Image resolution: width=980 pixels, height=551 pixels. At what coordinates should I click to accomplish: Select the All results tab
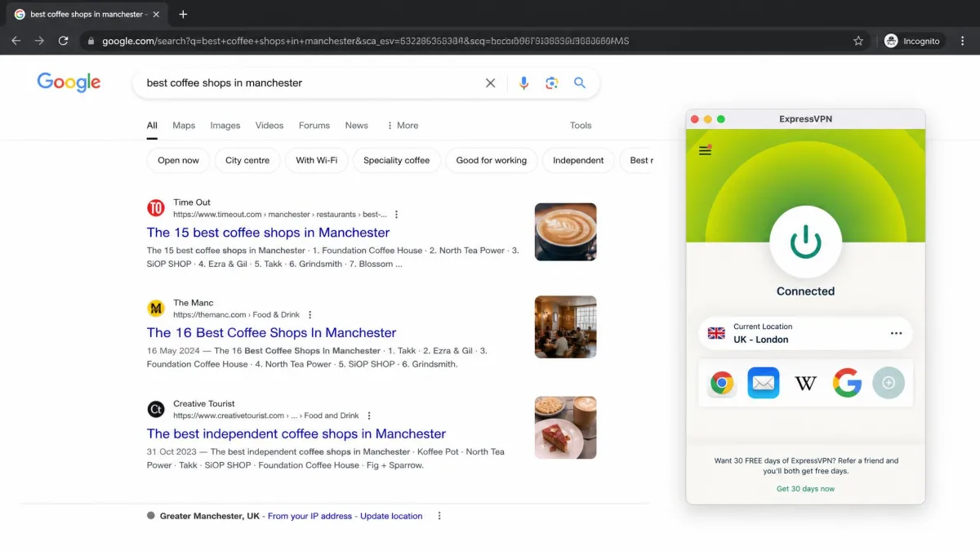(152, 126)
